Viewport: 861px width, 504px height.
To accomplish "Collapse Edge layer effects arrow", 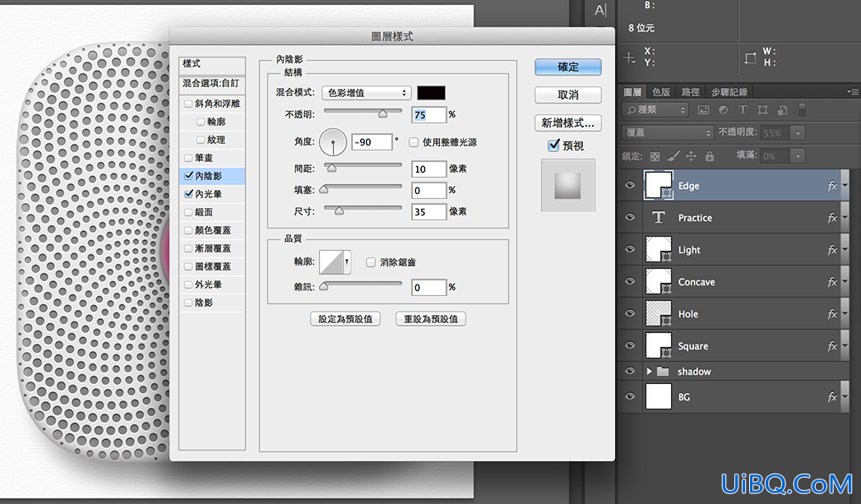I will (845, 186).
